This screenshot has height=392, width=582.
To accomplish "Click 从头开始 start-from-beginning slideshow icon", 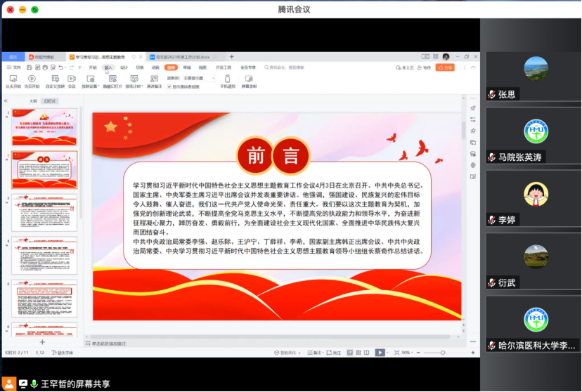I will pos(13,79).
